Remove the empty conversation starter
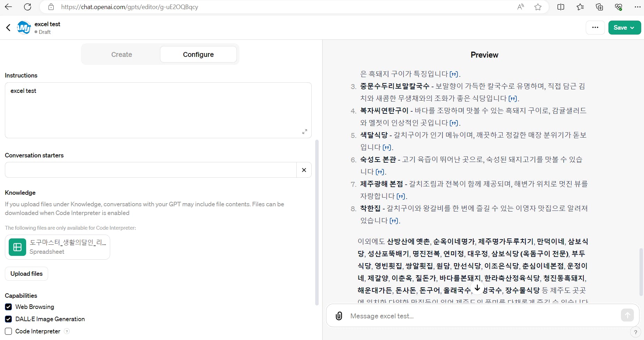The width and height of the screenshot is (644, 340). click(304, 170)
